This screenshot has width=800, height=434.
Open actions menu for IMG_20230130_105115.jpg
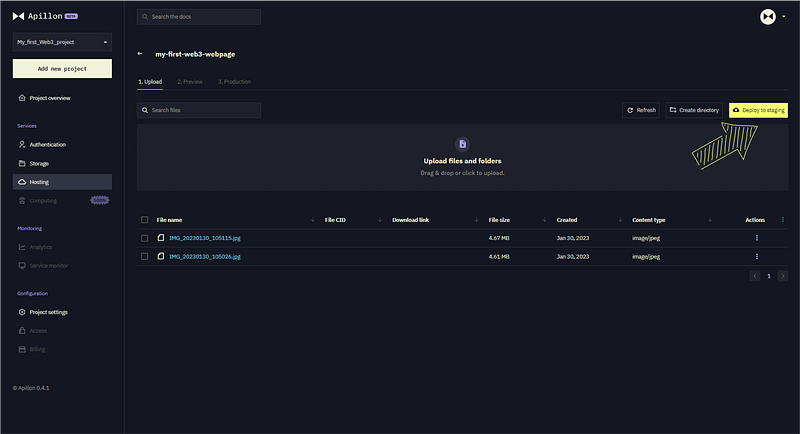[x=757, y=238]
